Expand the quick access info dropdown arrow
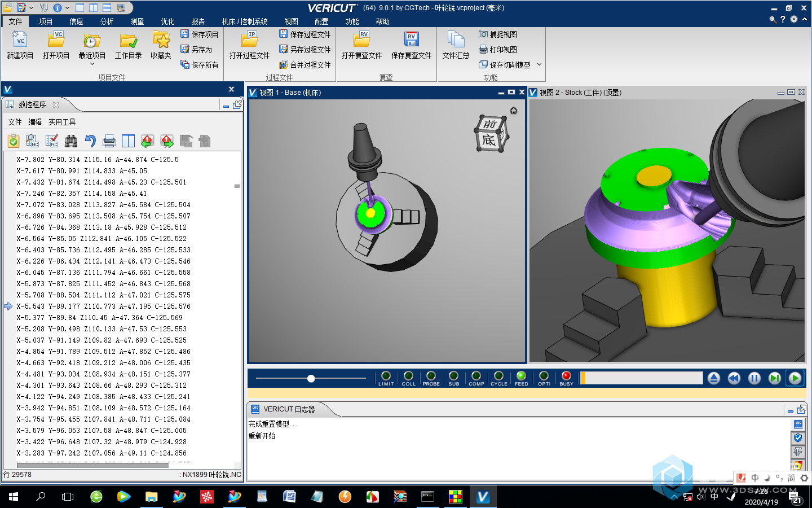 67,8
